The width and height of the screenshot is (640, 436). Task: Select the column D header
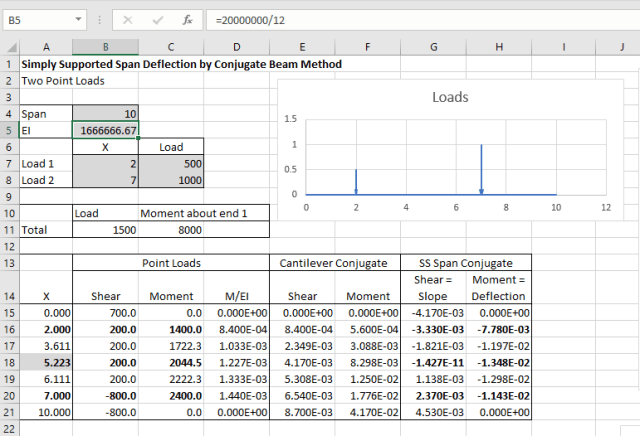pos(236,47)
